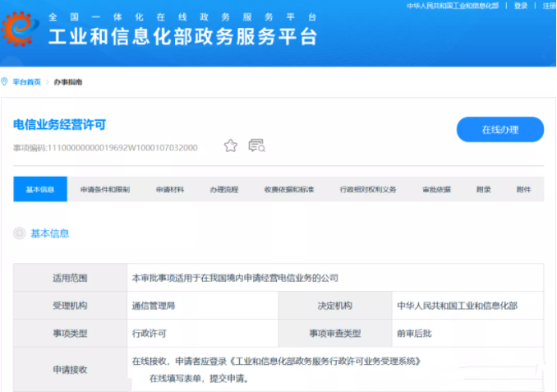Click the 事项类型 label cell
This screenshot has width=557, height=392.
[x=70, y=333]
